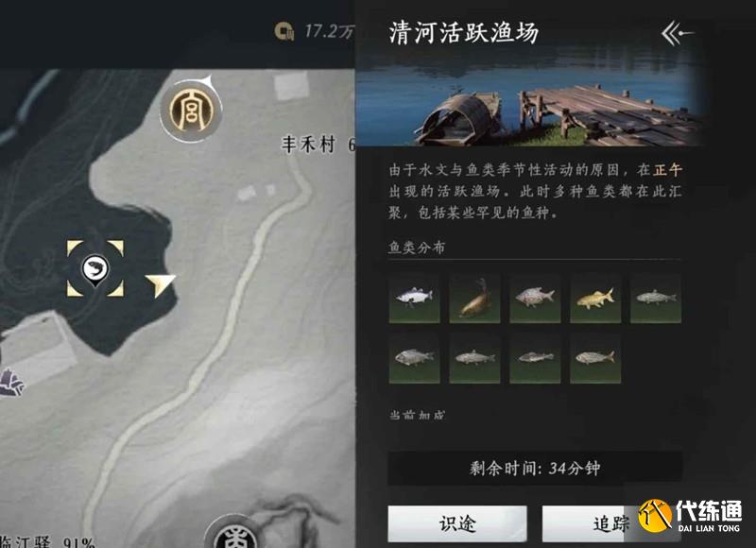
Task: Click the 追踪 tracking button
Action: (611, 523)
